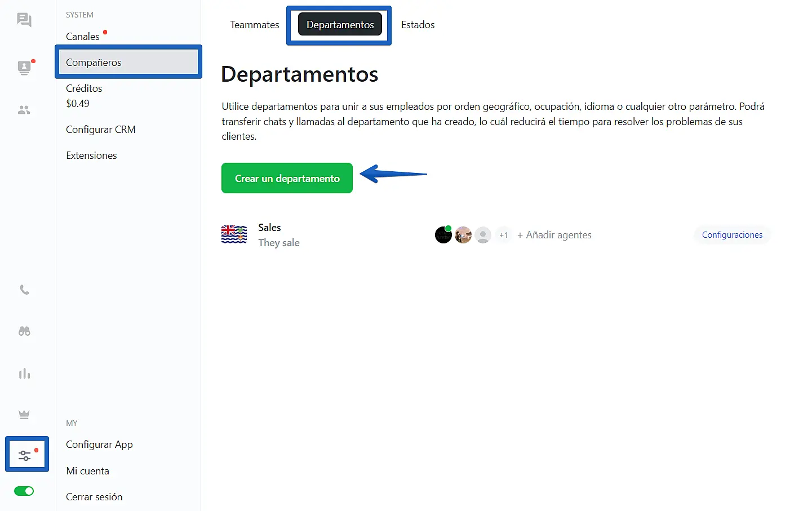Expand the +1 additional agents badge
The height and width of the screenshot is (511, 812).
(504, 235)
